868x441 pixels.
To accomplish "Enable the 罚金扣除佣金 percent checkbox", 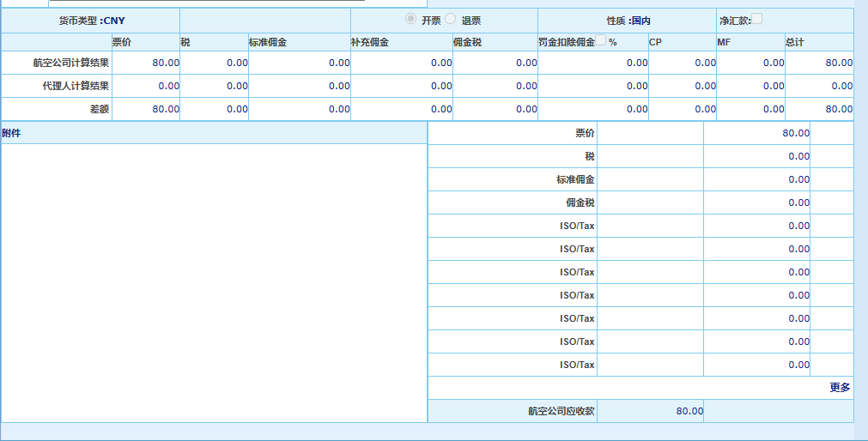I will (x=600, y=40).
